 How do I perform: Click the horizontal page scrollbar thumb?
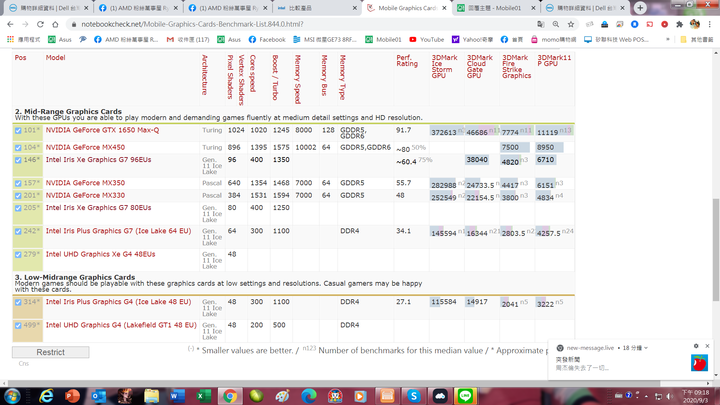[333, 383]
